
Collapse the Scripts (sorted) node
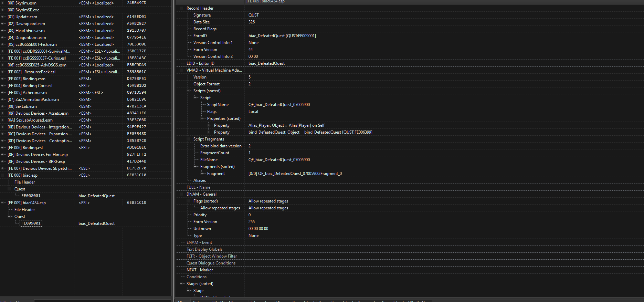[x=189, y=91]
